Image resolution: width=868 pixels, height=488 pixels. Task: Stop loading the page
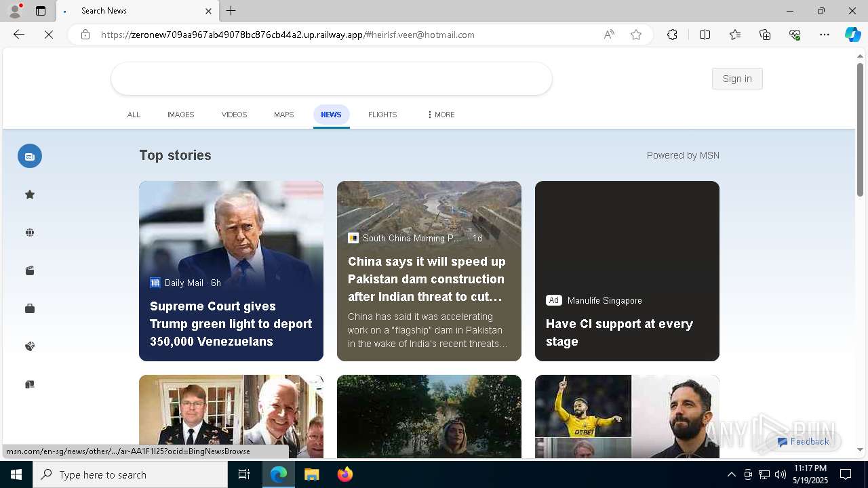click(x=49, y=35)
